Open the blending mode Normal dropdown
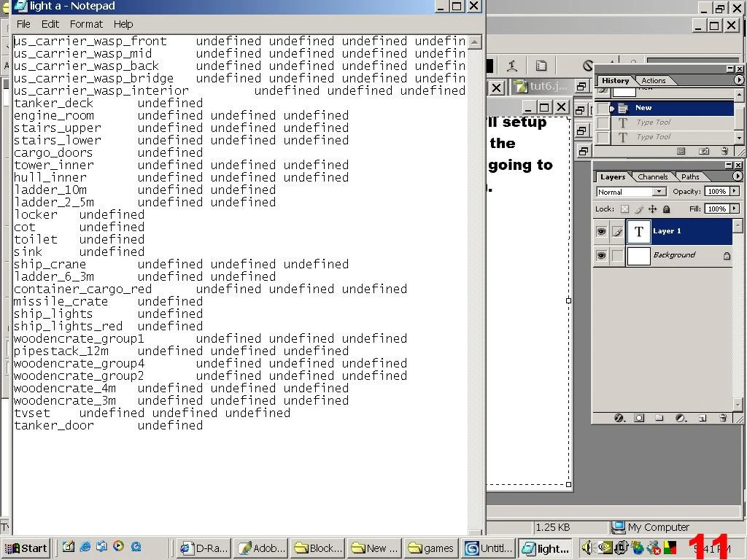This screenshot has height=560, width=747. pos(659,192)
